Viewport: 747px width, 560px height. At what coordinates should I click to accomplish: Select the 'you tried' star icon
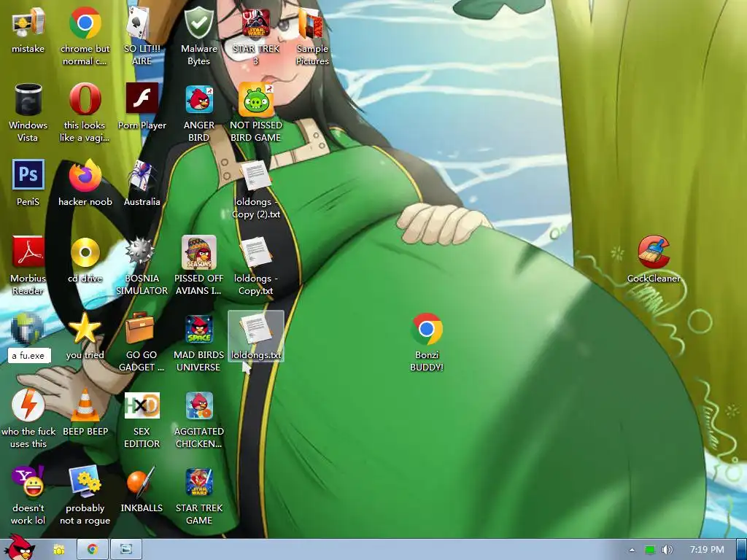pyautogui.click(x=85, y=329)
